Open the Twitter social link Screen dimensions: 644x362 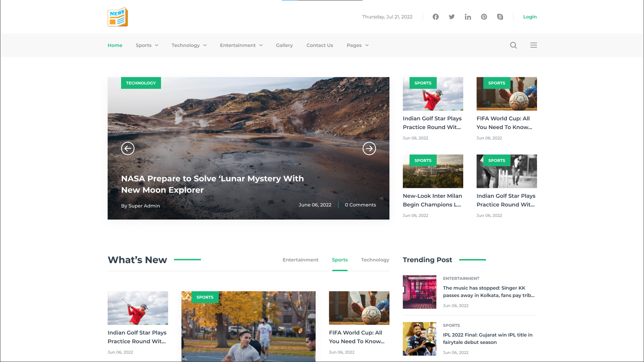click(452, 17)
